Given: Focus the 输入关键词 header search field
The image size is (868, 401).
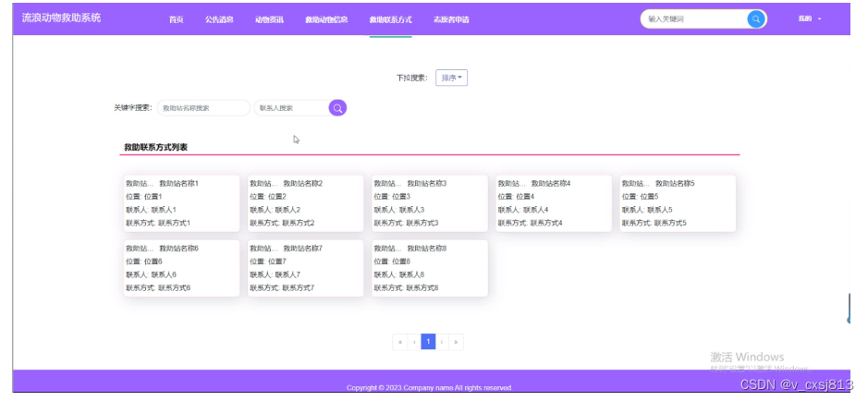Looking at the screenshot, I should [693, 18].
